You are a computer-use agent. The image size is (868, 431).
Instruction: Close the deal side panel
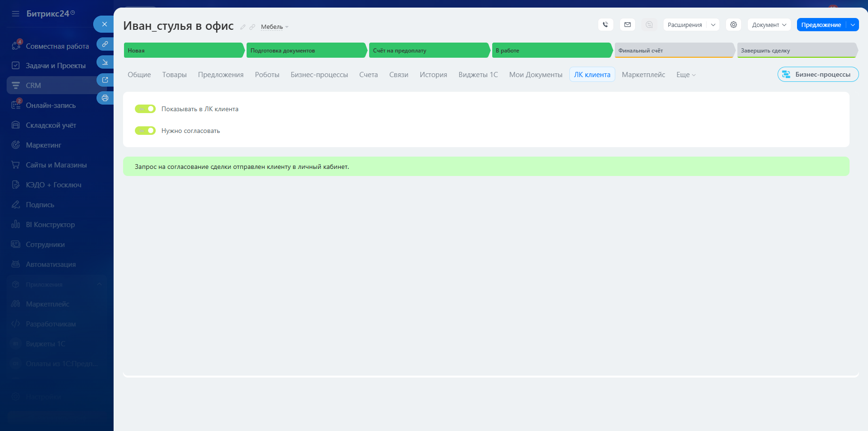point(105,24)
